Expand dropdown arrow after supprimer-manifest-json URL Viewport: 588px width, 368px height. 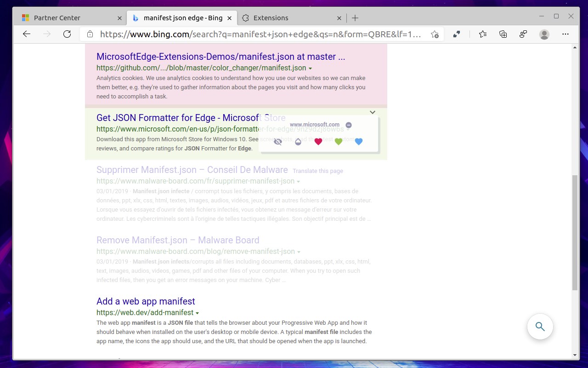click(x=299, y=182)
